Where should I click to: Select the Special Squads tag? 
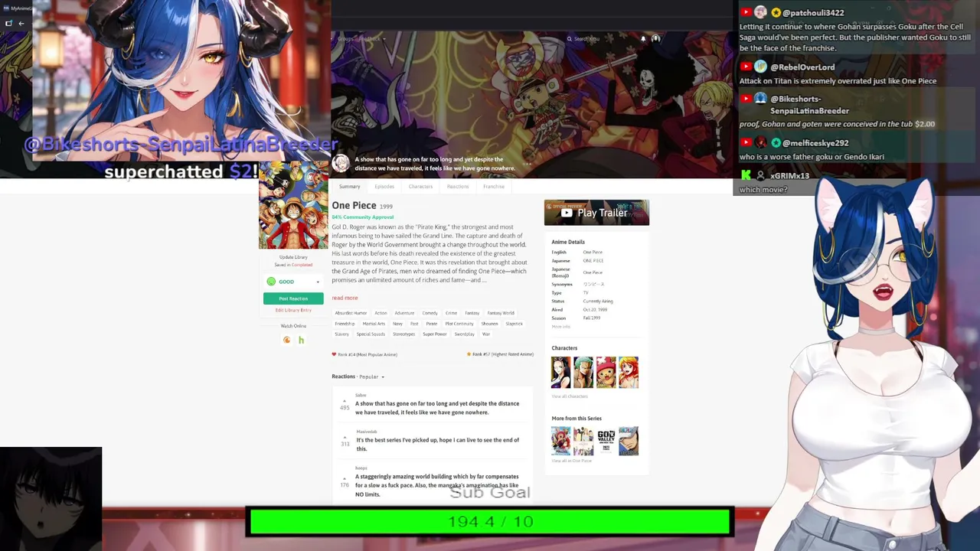[x=371, y=334]
